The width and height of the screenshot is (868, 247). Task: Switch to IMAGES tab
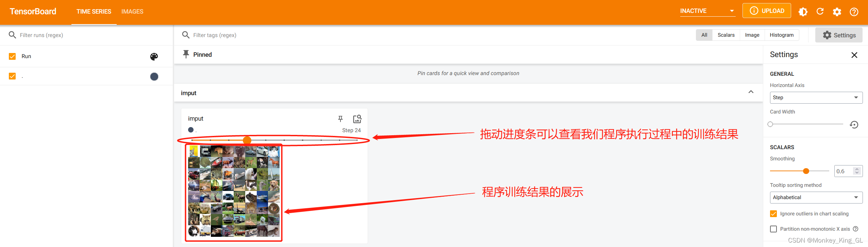tap(132, 12)
